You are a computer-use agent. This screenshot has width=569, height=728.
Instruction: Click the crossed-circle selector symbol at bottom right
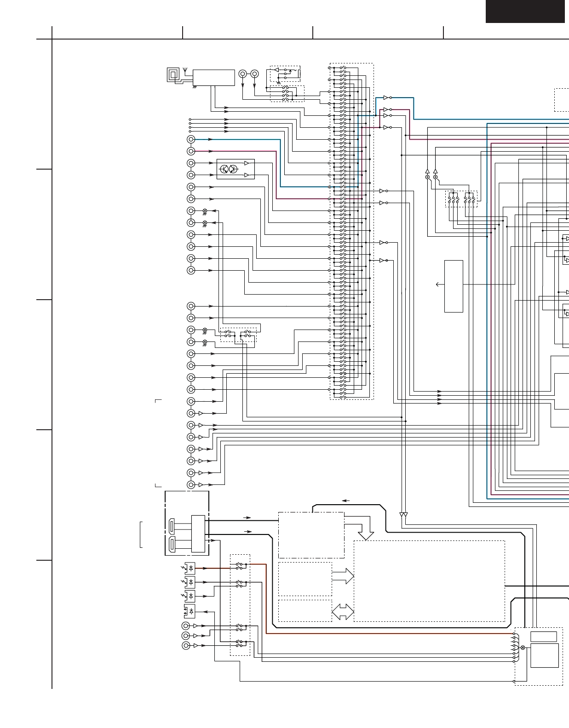click(x=522, y=647)
